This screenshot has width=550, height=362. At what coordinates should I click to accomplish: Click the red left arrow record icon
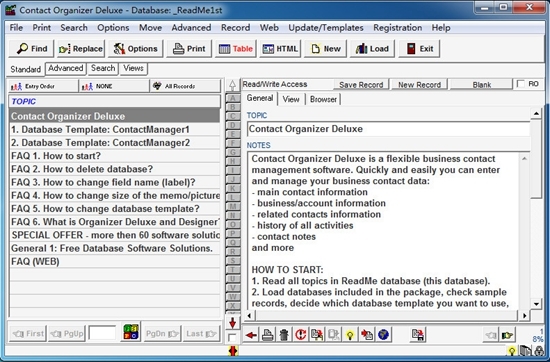[251, 335]
